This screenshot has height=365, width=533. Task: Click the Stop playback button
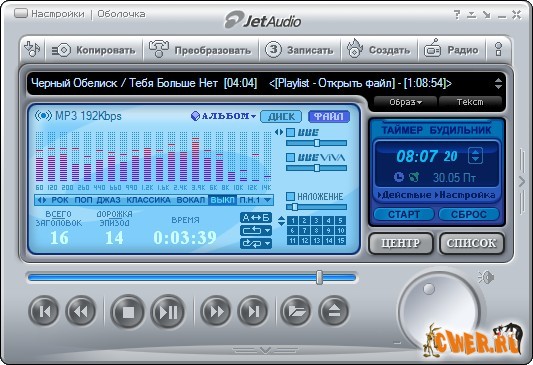point(128,312)
